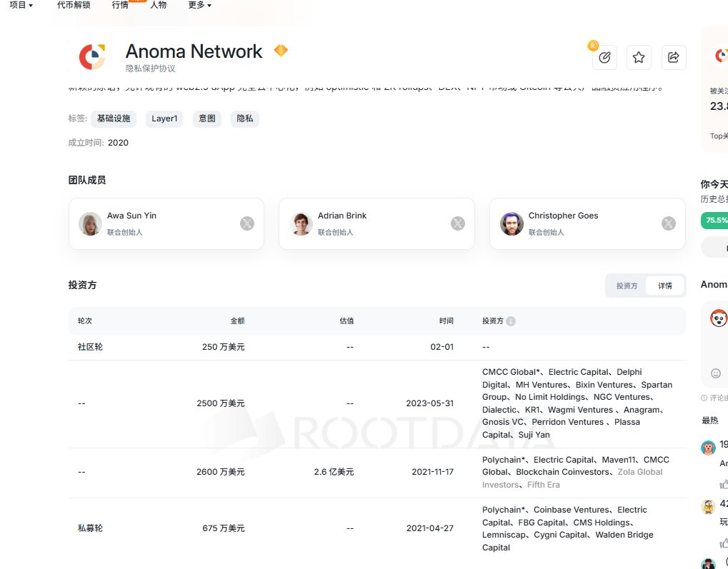Click investor Suji Yan
Screen dimensions: 728x569
(534, 435)
